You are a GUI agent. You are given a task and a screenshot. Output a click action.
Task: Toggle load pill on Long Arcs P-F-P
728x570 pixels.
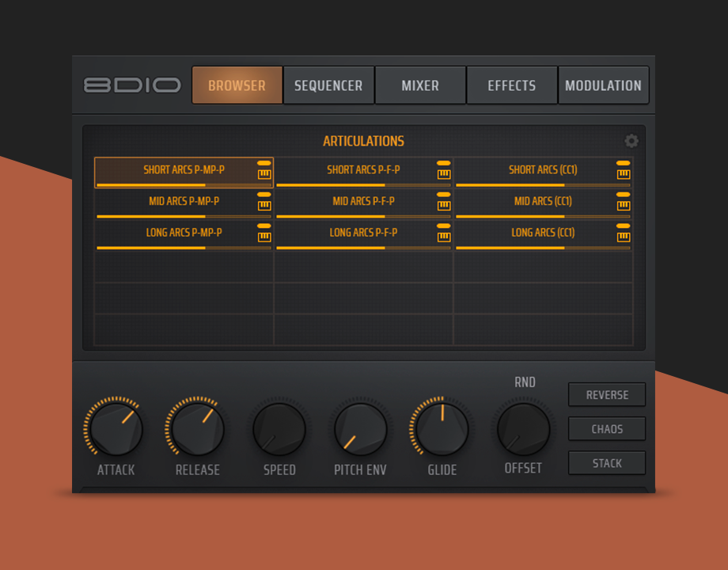tap(444, 226)
